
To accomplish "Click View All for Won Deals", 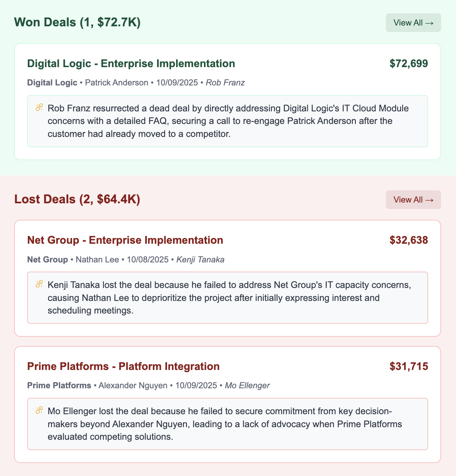I will pyautogui.click(x=413, y=23).
